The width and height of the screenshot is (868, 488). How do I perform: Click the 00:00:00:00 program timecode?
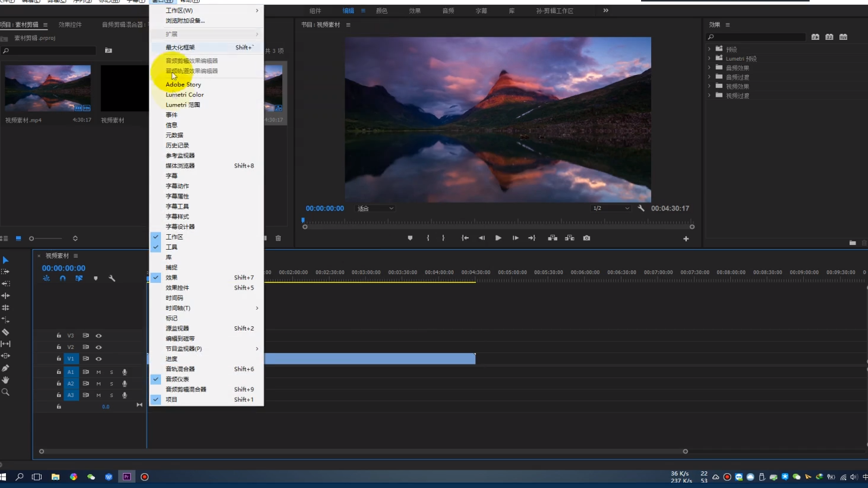tap(324, 209)
